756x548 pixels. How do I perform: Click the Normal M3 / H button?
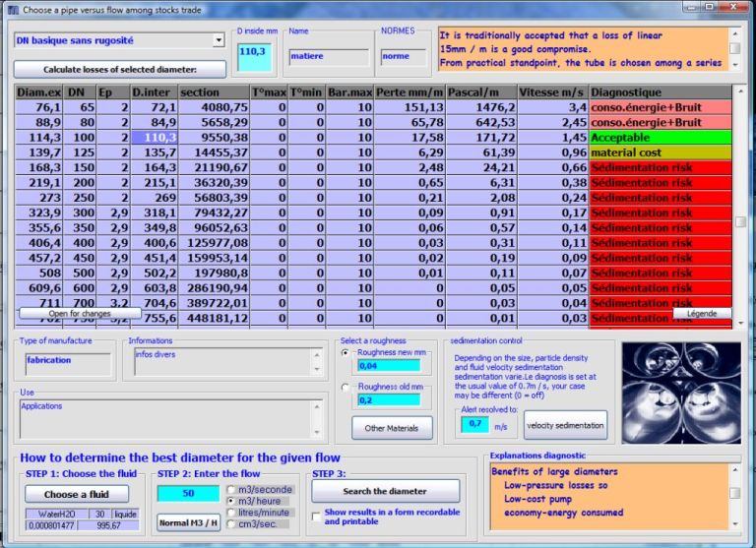(188, 522)
